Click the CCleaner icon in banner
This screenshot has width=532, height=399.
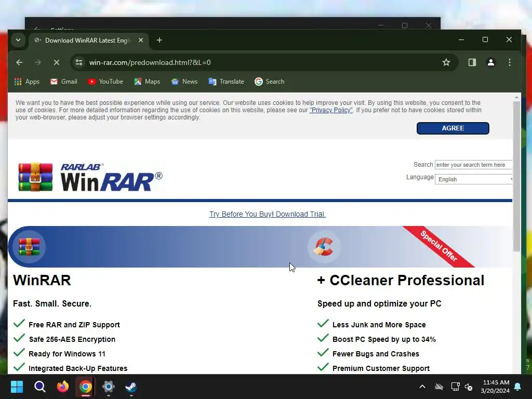[x=324, y=247]
